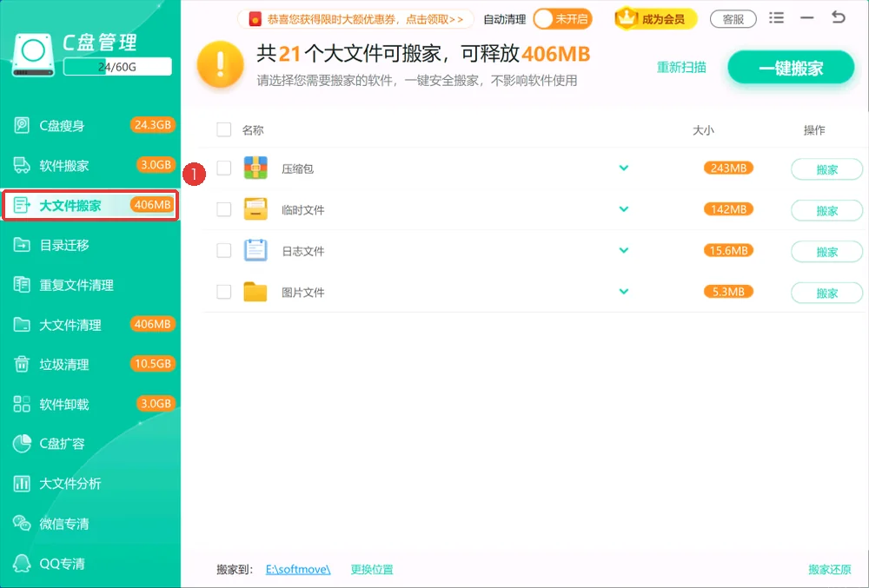Screen dimensions: 869x588
Task: Select 目录迁移 in the sidebar
Action: click(x=90, y=245)
